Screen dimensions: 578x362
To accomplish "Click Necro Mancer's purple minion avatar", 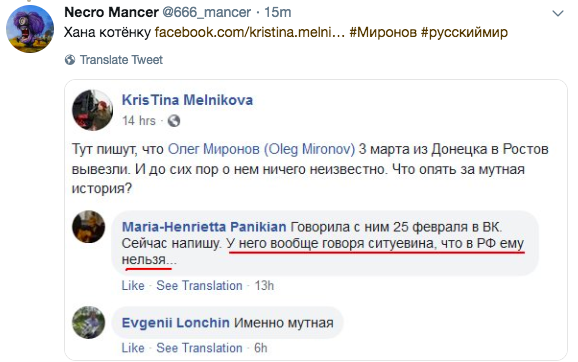I will click(x=30, y=29).
